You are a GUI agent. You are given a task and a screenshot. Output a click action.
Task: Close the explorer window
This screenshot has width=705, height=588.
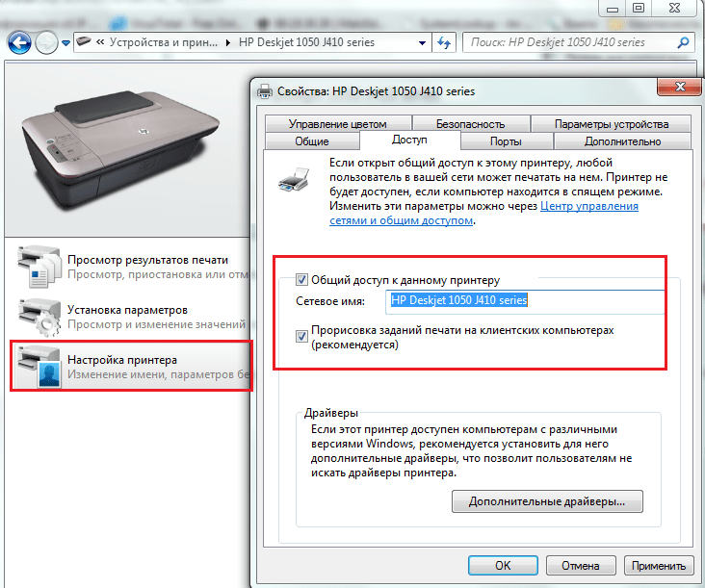click(674, 8)
